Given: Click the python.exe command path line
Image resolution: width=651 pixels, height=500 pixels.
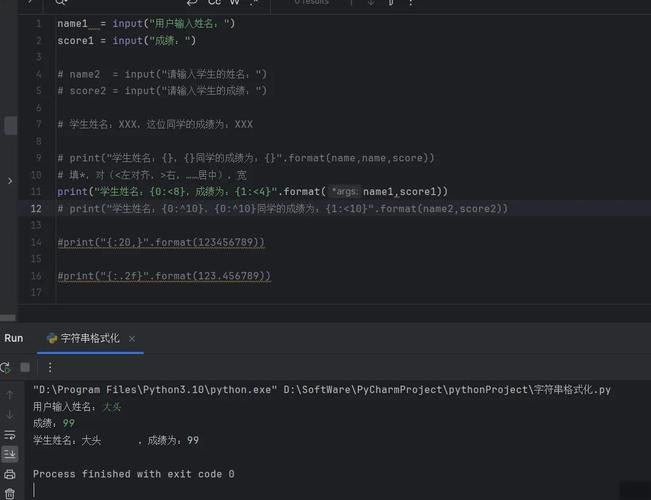Looking at the screenshot, I should point(322,390).
